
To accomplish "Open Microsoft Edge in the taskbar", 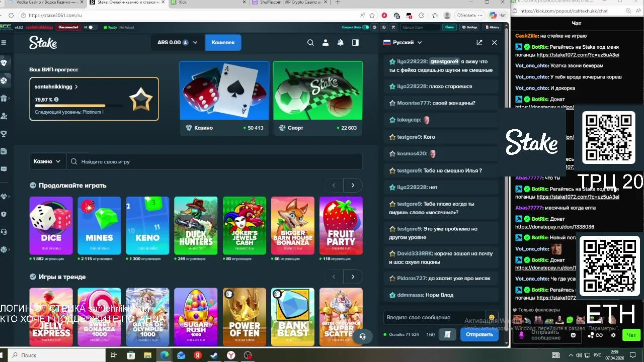I will coord(165,355).
